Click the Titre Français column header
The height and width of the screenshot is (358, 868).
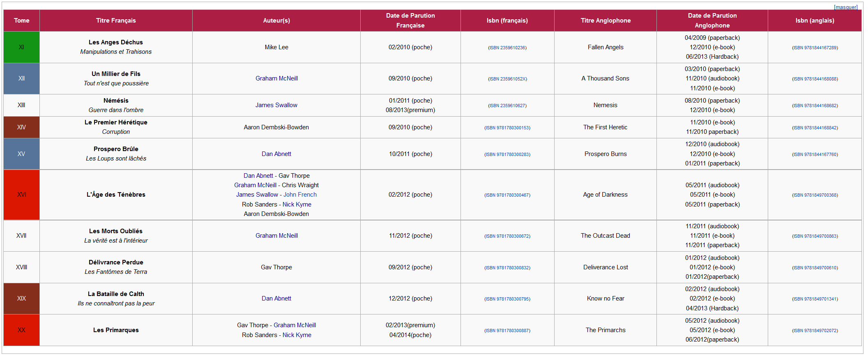point(116,21)
